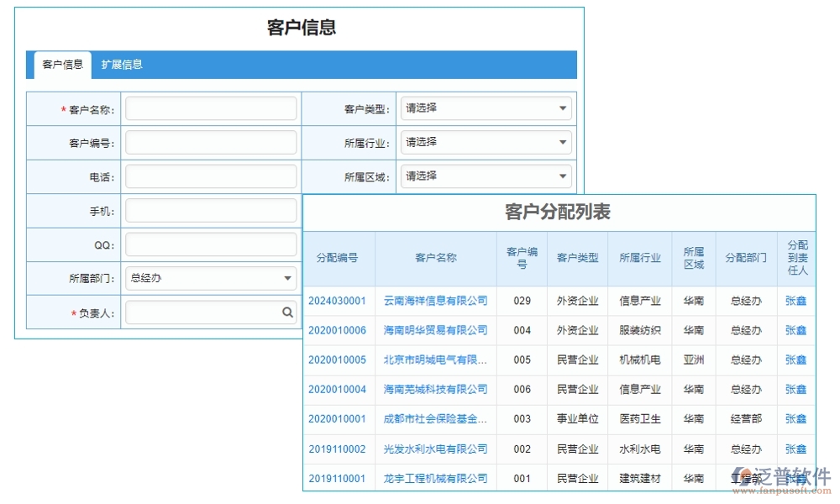The width and height of the screenshot is (840, 504).
Task: Select the QQ input box
Action: click(x=210, y=244)
